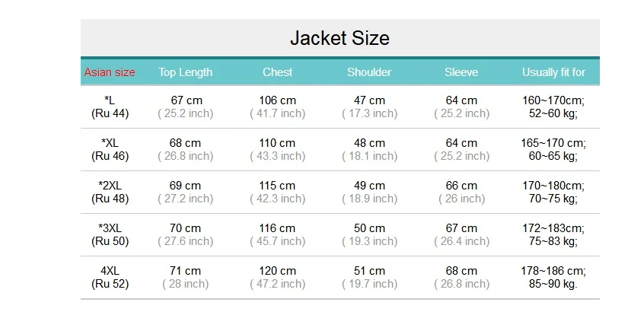Click the 49 cm shoulder measurement
The height and width of the screenshot is (331, 644).
tap(369, 186)
